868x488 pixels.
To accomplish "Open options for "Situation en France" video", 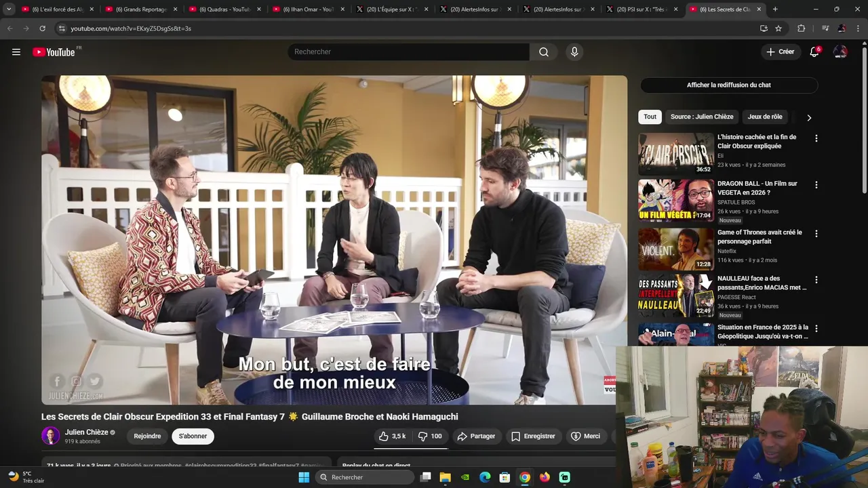I will pos(816,328).
